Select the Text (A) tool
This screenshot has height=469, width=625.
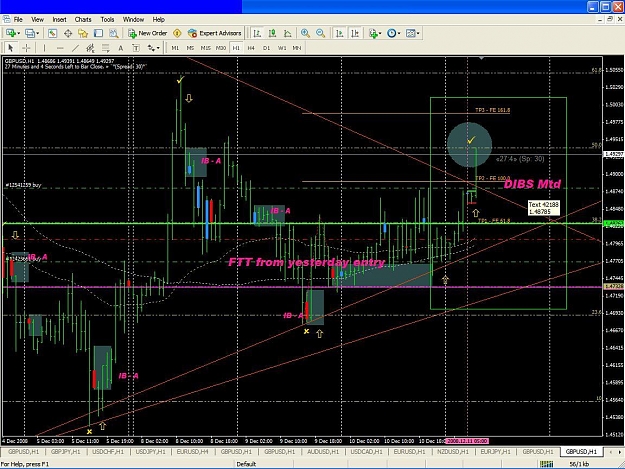[120, 48]
